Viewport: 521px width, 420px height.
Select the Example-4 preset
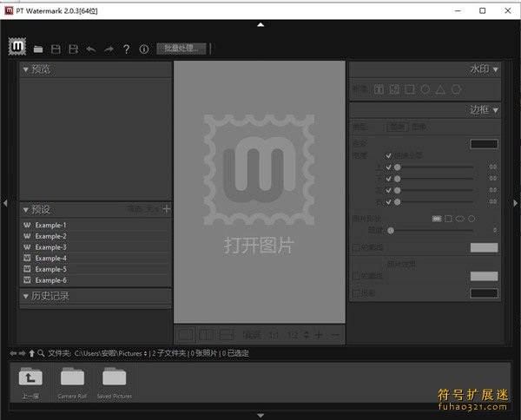pyautogui.click(x=96, y=258)
